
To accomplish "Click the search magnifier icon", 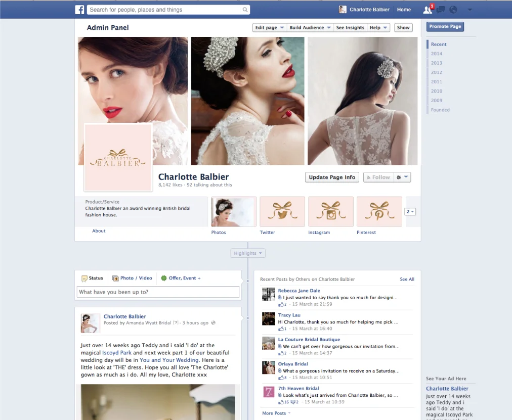I will tap(245, 10).
